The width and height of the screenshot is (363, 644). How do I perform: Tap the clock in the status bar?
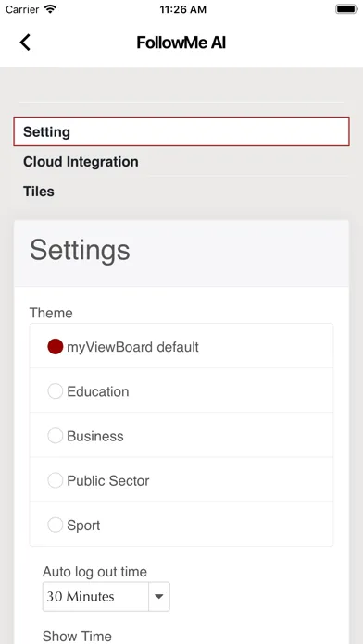(182, 9)
